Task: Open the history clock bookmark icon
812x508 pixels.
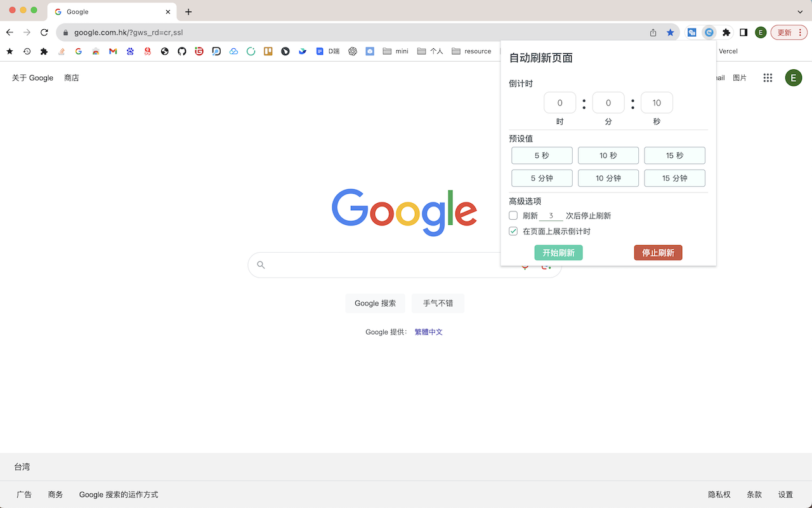Action: coord(27,51)
